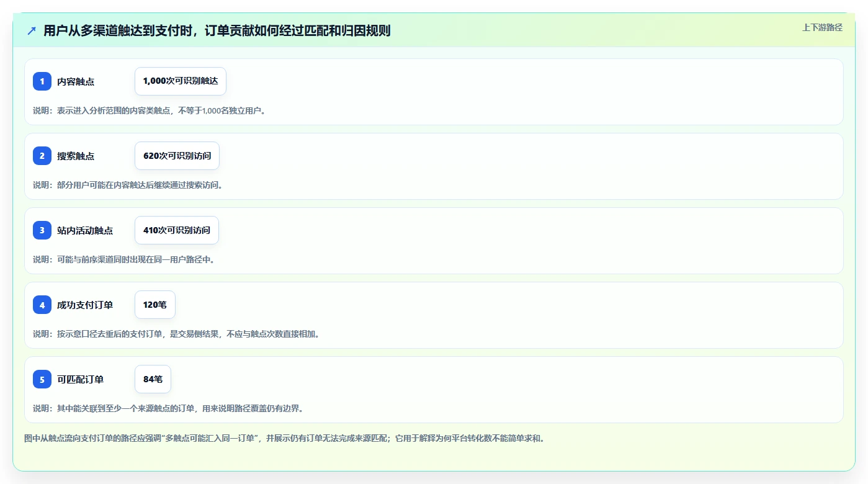
Task: Select step number 5 badge
Action: point(42,379)
